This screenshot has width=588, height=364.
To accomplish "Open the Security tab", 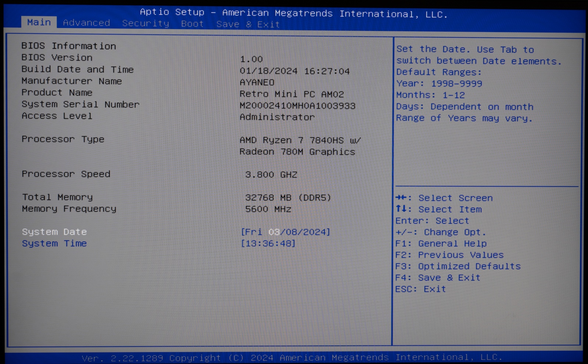I will (146, 24).
